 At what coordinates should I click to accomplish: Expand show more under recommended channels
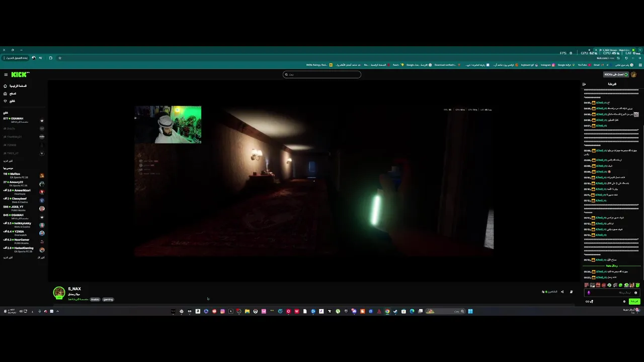(8, 257)
